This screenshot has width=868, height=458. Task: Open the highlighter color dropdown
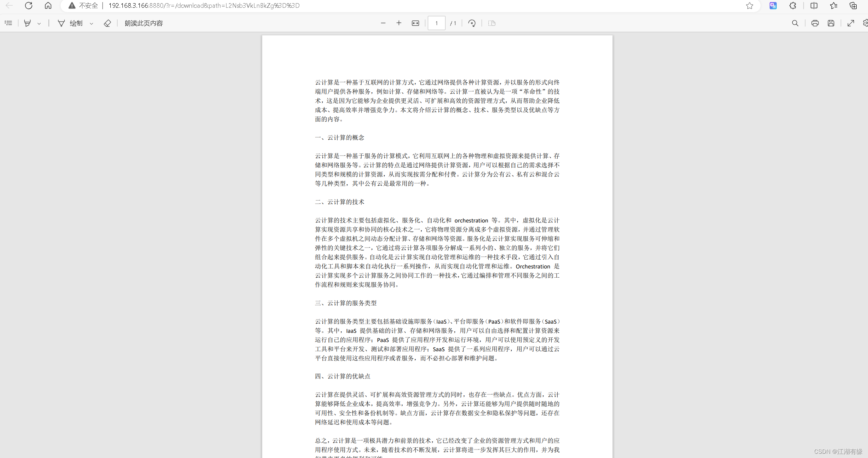39,23
